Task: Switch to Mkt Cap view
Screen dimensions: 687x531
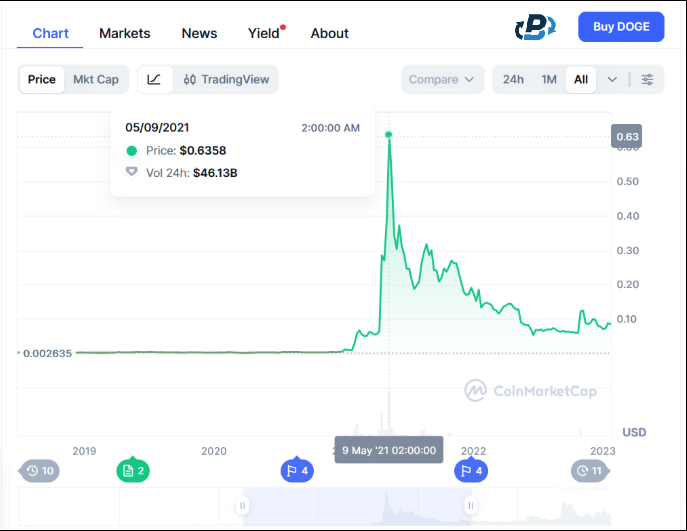Action: 96,79
